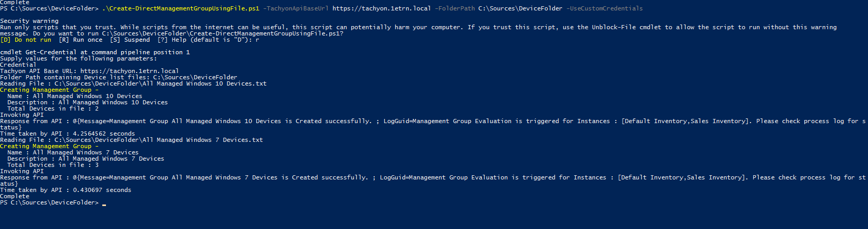This screenshot has height=229, width=868.
Task: Click the Create-DirectManagementGroupUsingFile.ps1 script name in the command
Action: [x=181, y=8]
